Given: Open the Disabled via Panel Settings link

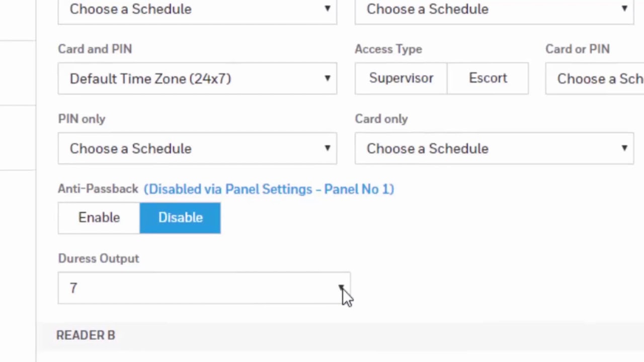Looking at the screenshot, I should [269, 189].
